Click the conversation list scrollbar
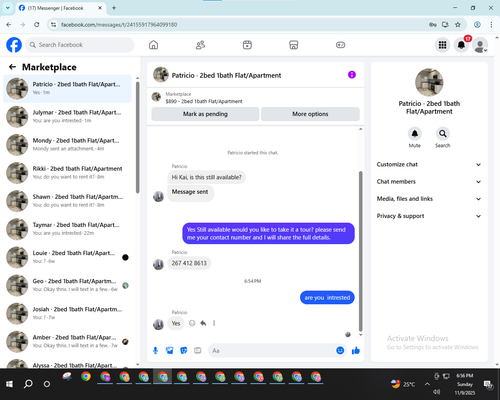 coord(137,137)
